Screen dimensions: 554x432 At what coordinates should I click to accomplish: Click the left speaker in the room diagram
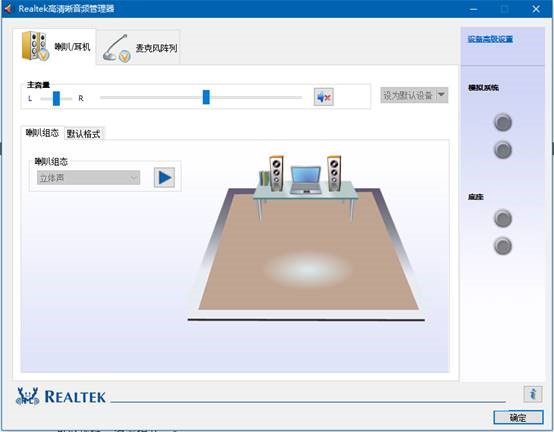tap(276, 173)
